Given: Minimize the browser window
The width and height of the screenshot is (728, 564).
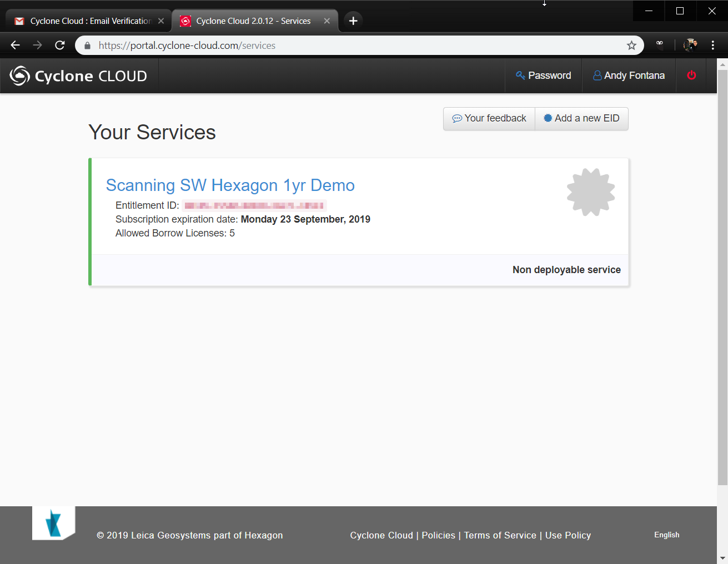Looking at the screenshot, I should click(x=649, y=11).
